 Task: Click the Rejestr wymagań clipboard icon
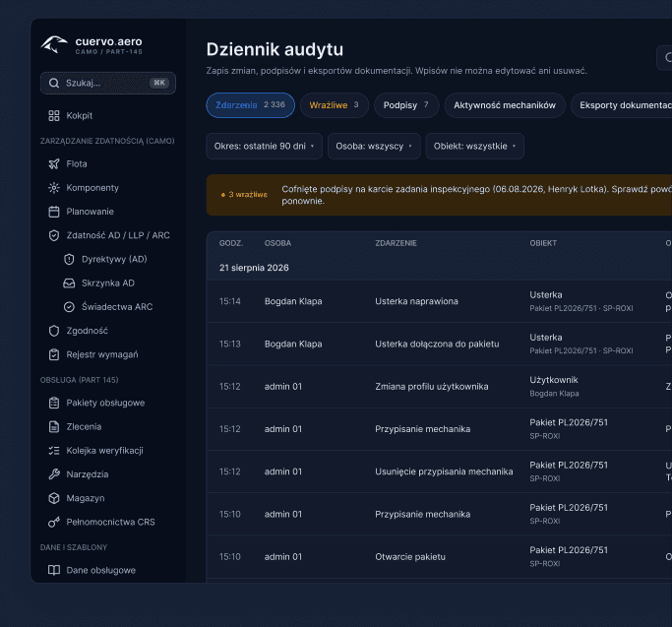pyautogui.click(x=54, y=354)
